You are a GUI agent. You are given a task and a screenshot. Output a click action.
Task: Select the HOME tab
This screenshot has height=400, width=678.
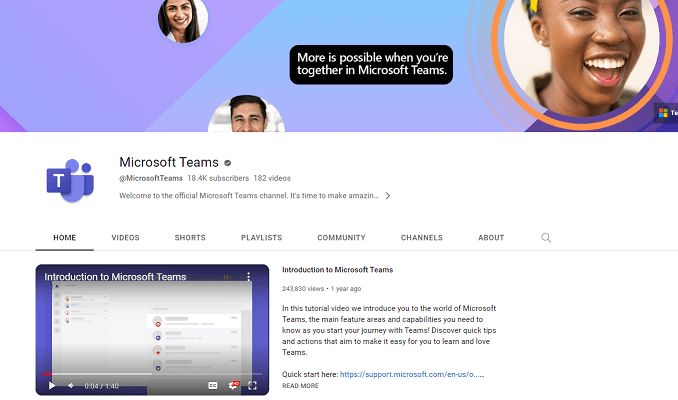(x=65, y=237)
